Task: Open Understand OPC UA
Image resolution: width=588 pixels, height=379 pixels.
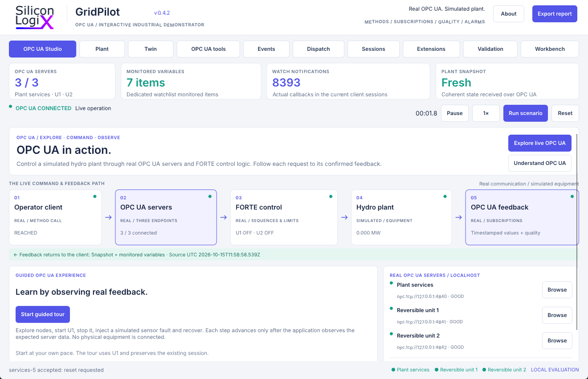Action: pos(540,163)
